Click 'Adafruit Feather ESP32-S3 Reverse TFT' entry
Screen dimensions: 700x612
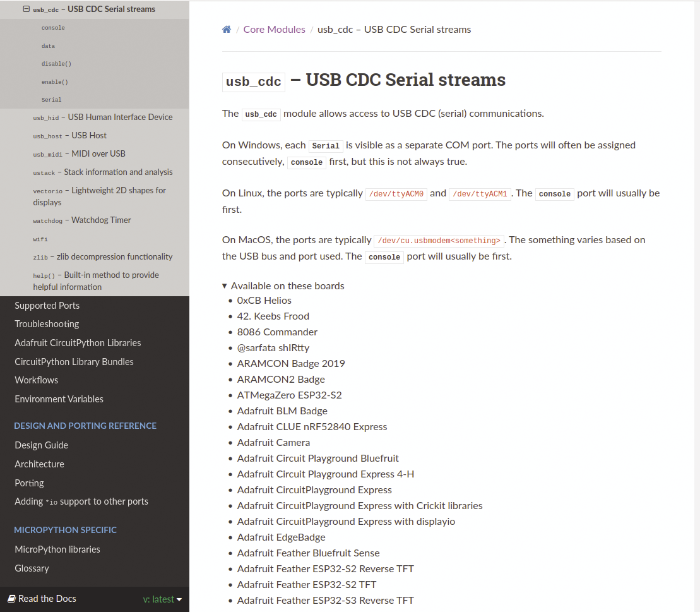tap(326, 601)
